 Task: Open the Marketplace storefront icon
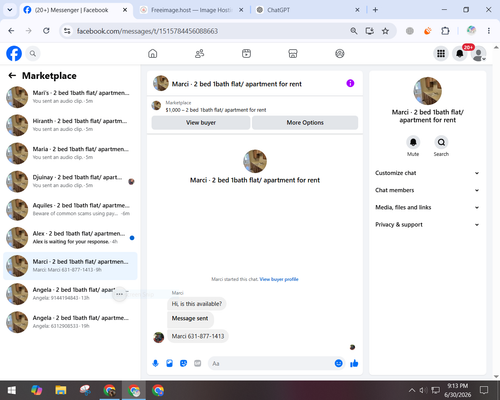tap(293, 53)
